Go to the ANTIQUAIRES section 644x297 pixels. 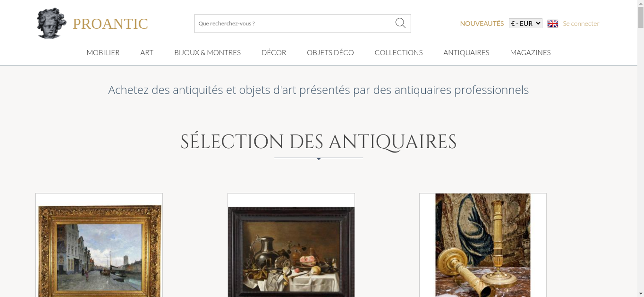coord(466,52)
